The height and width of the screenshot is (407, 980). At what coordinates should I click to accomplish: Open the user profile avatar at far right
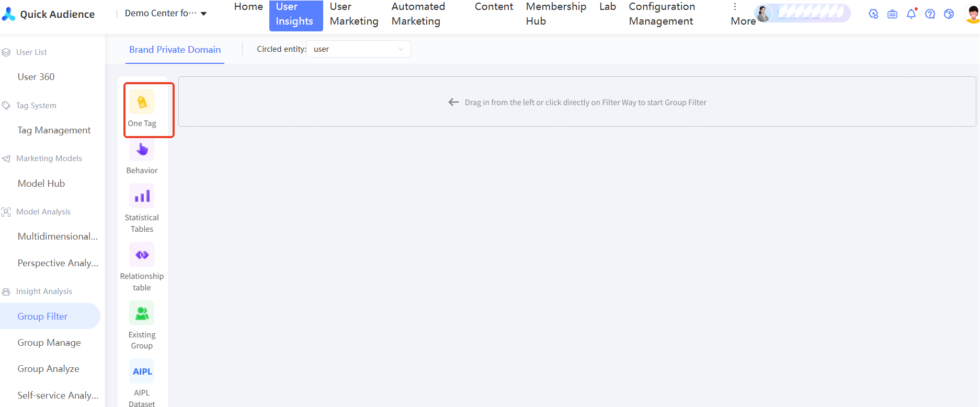[973, 14]
